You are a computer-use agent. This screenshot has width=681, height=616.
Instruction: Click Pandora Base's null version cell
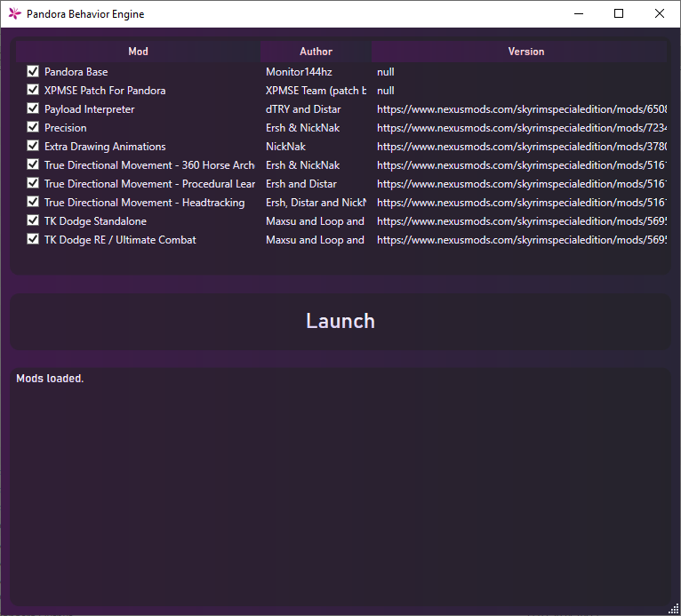pyautogui.click(x=386, y=72)
